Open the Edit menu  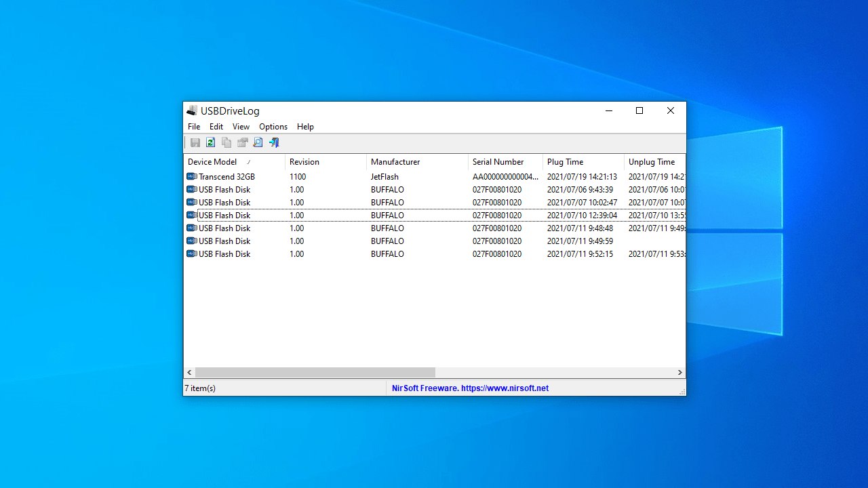pos(216,127)
